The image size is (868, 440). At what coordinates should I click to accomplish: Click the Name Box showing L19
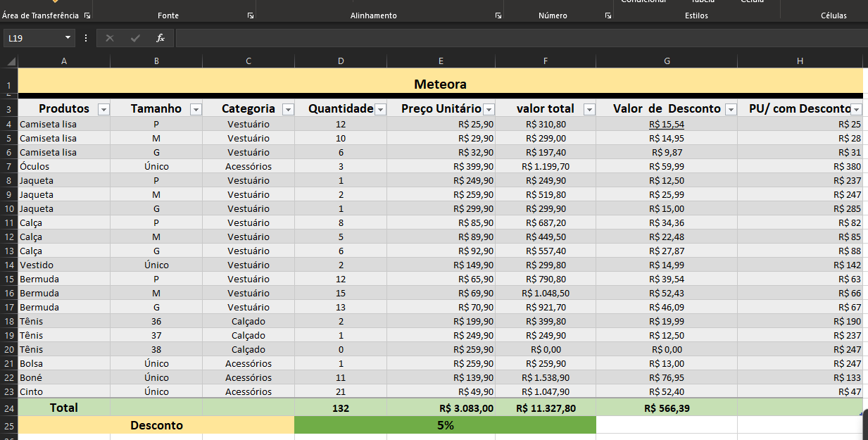(33, 38)
